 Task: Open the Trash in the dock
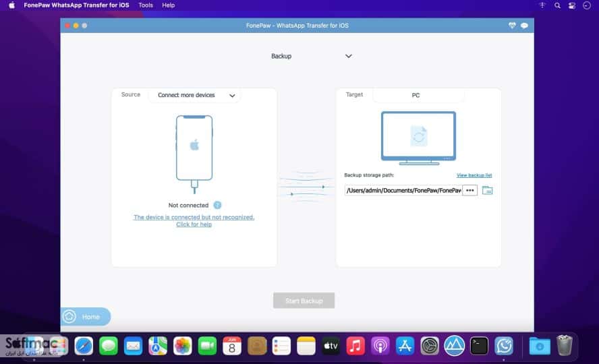click(x=564, y=345)
